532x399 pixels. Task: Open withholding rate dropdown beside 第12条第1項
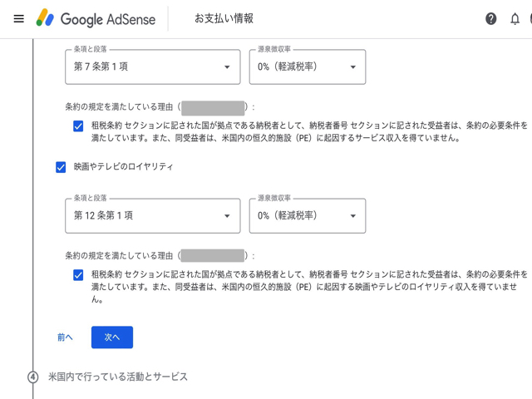[307, 216]
